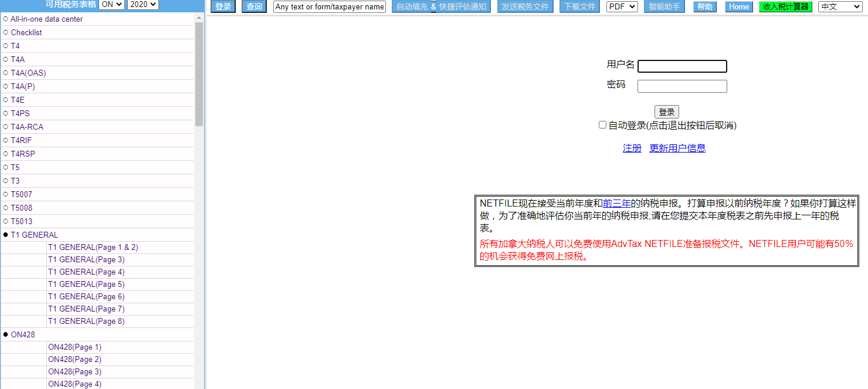This screenshot has height=389, width=868.
Task: Click the 用户名 username input field
Action: (682, 66)
